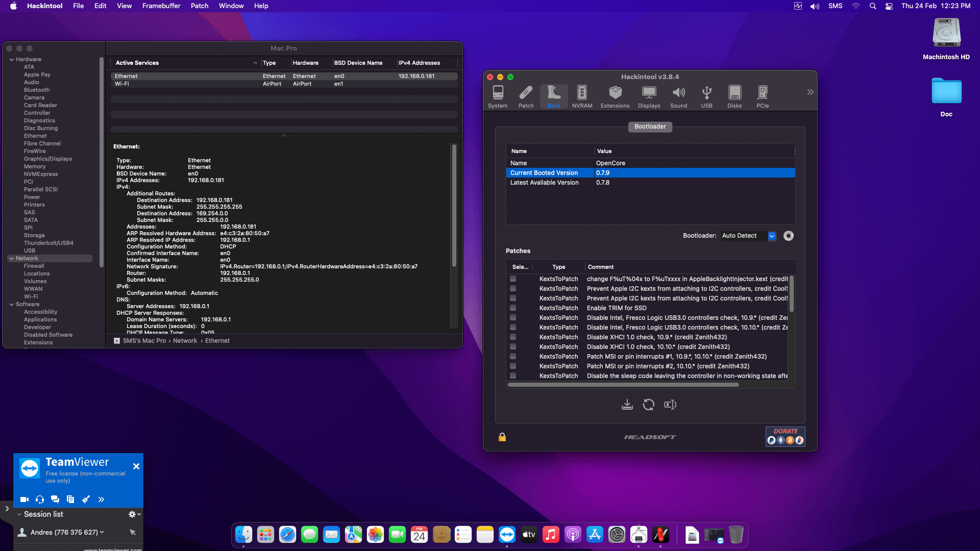Check the 'Disable XHCI 1.0 check, 10.10.*' patch
This screenshot has width=980, height=551.
point(513,347)
